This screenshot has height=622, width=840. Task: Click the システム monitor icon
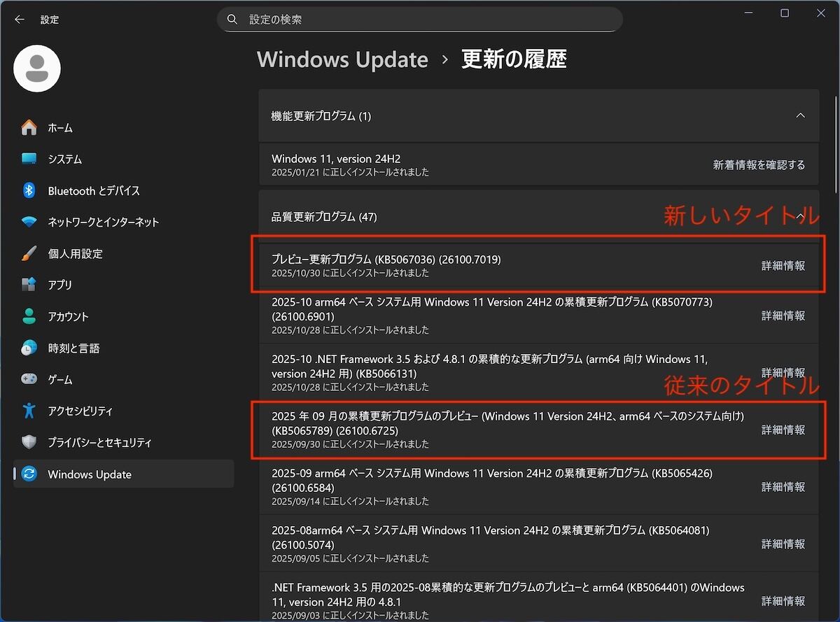pyautogui.click(x=29, y=159)
